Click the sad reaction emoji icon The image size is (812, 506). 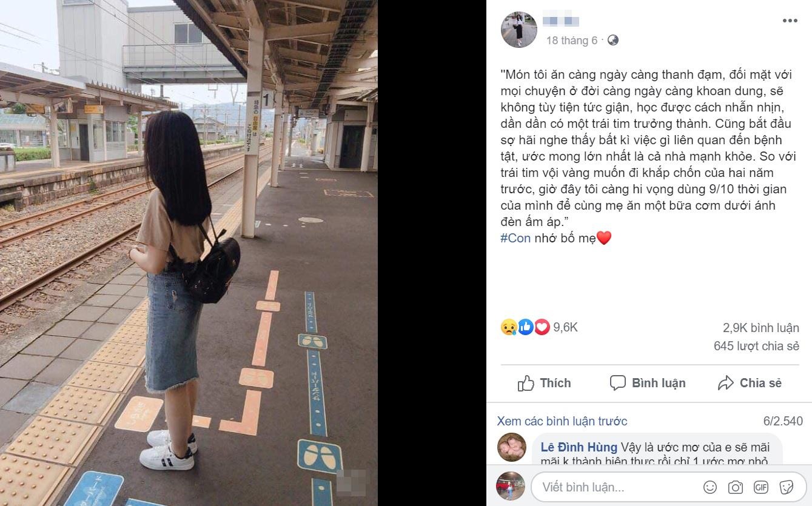[x=508, y=327]
